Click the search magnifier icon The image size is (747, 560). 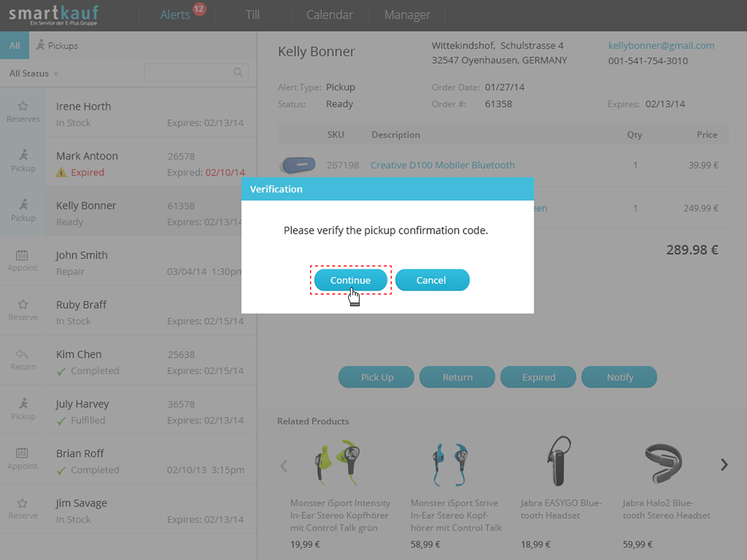[238, 72]
